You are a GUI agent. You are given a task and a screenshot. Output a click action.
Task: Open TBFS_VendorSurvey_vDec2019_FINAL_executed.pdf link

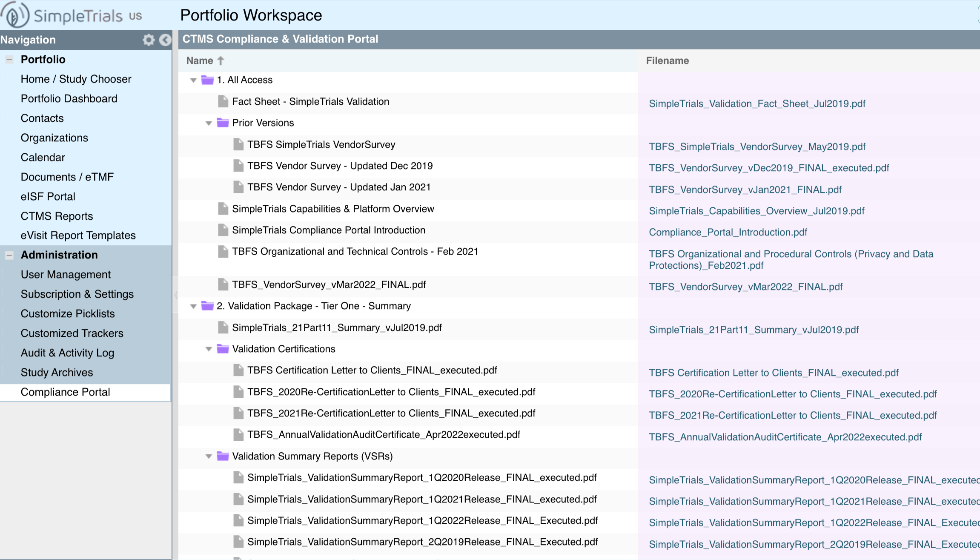pyautogui.click(x=769, y=168)
